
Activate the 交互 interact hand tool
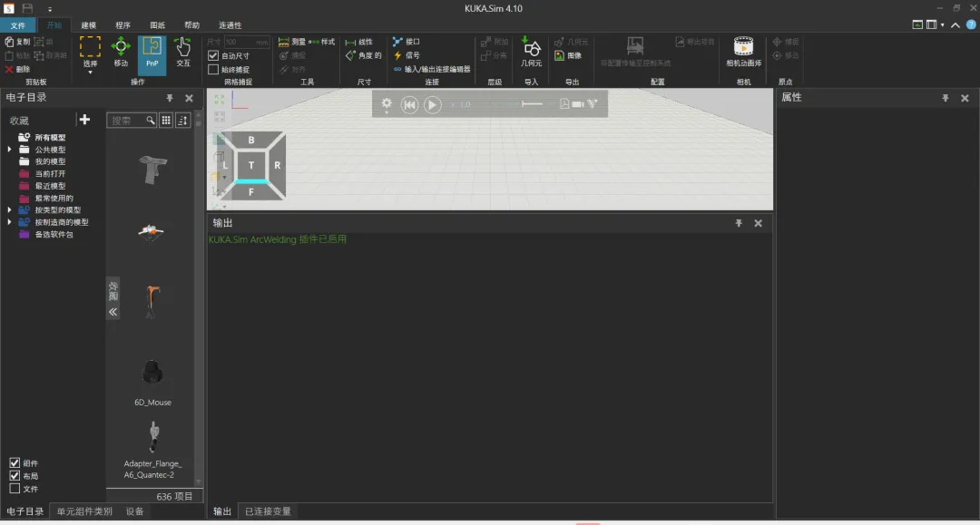(182, 51)
